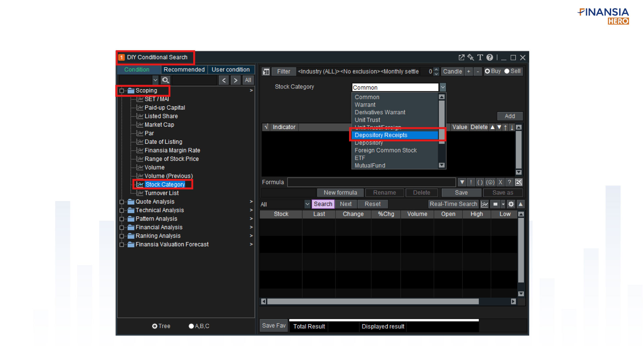Switch to the Recommended tab
The height and width of the screenshot is (362, 644).
pos(184,70)
